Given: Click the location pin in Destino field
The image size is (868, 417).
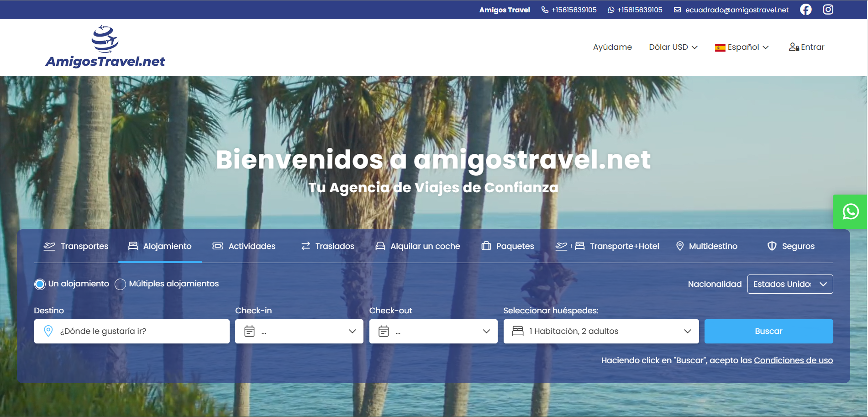Looking at the screenshot, I should pyautogui.click(x=48, y=331).
